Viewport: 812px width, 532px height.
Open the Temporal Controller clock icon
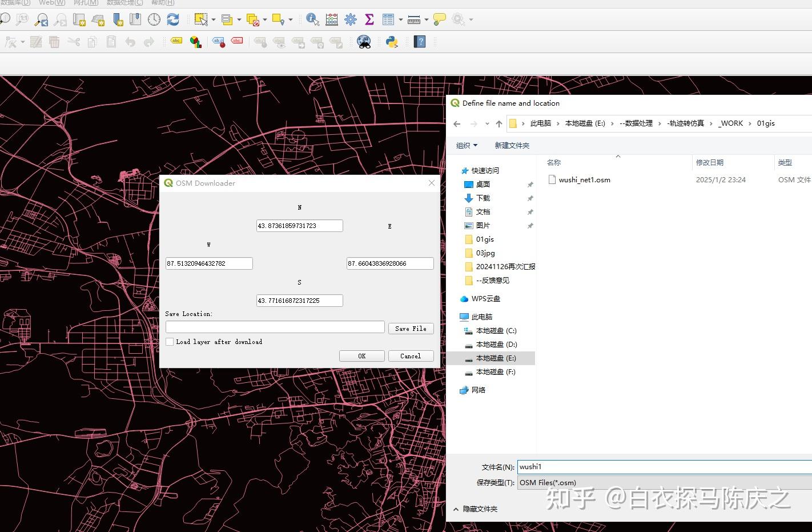154,20
